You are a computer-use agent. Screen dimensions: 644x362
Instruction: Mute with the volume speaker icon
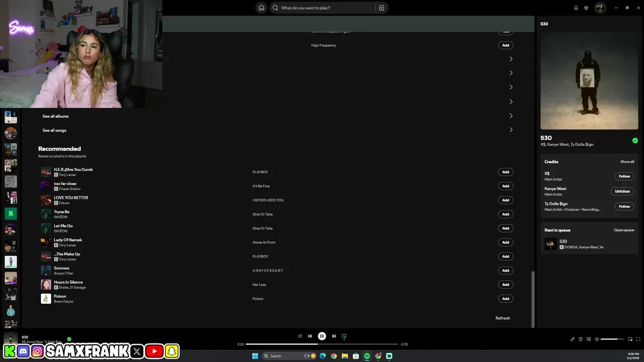pos(597,339)
